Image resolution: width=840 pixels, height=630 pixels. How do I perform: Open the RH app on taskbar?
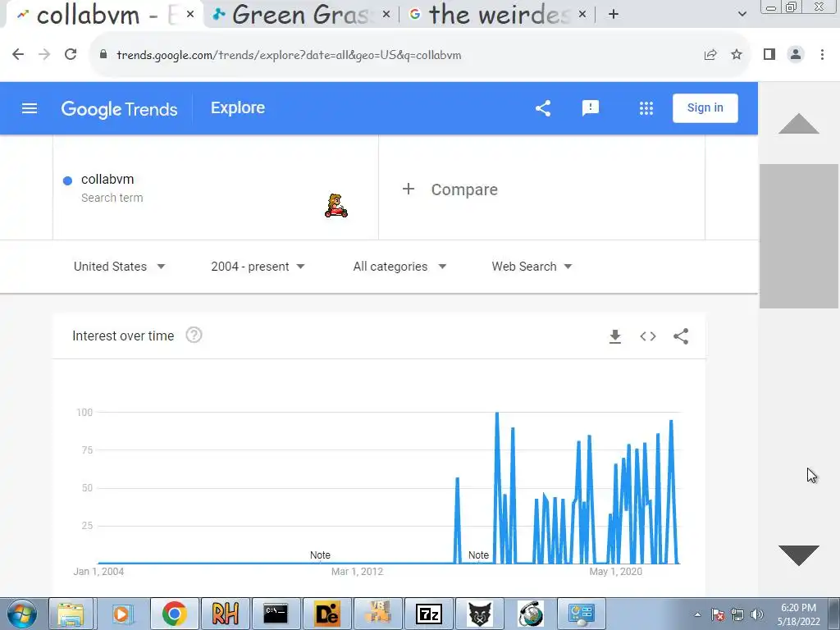(225, 614)
